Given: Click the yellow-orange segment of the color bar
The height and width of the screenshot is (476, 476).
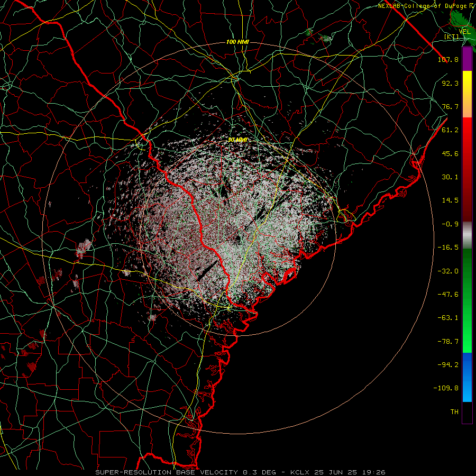Looking at the screenshot, I should point(467,94).
